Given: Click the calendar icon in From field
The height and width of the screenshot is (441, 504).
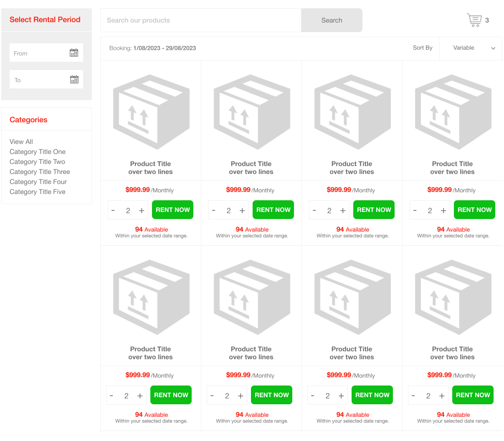Looking at the screenshot, I should coord(74,53).
